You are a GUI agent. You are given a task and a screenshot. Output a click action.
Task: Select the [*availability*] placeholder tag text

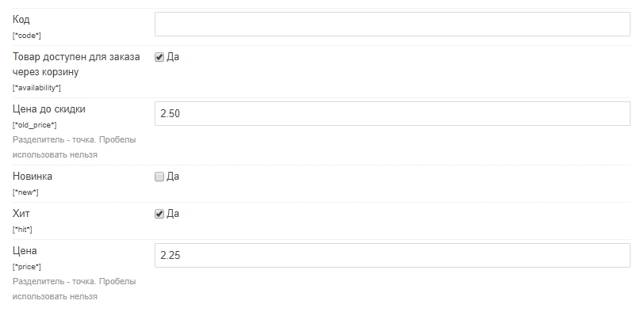tap(36, 88)
